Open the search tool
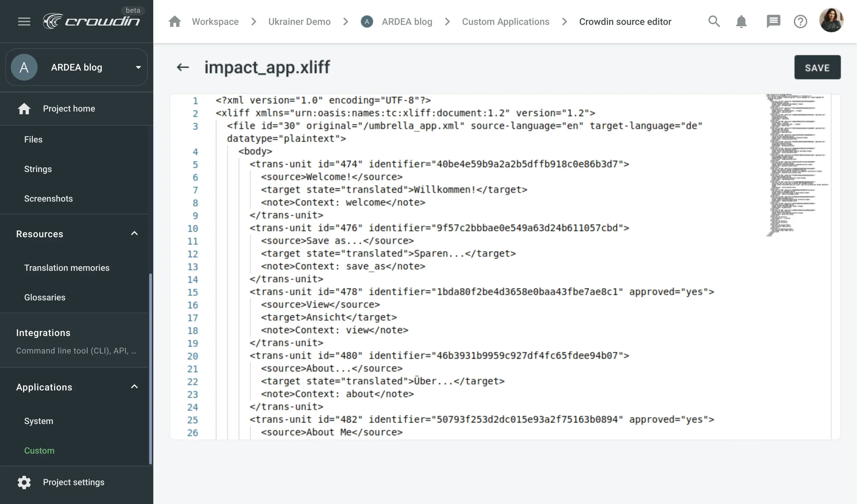This screenshot has height=504, width=857. (713, 21)
